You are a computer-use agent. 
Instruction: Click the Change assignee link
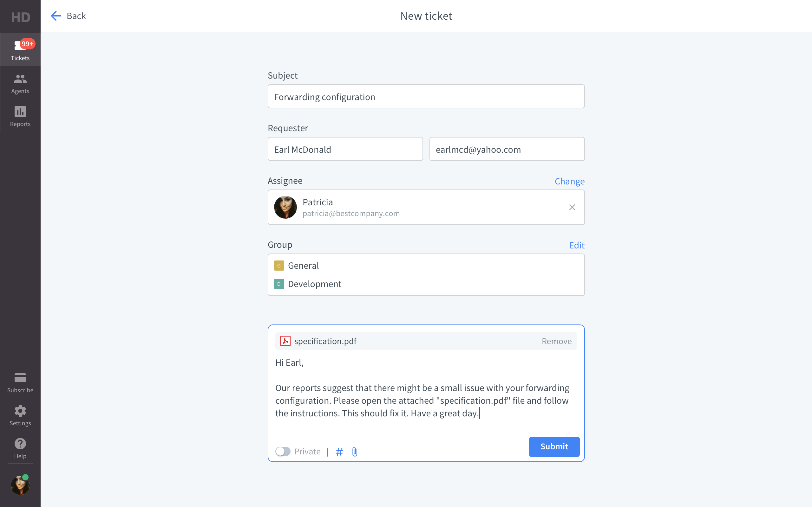pyautogui.click(x=569, y=181)
